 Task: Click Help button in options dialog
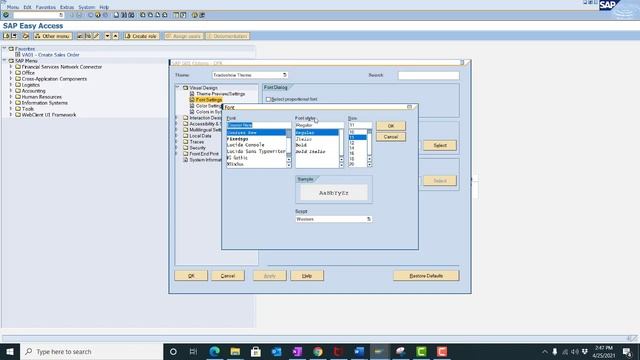(x=307, y=276)
